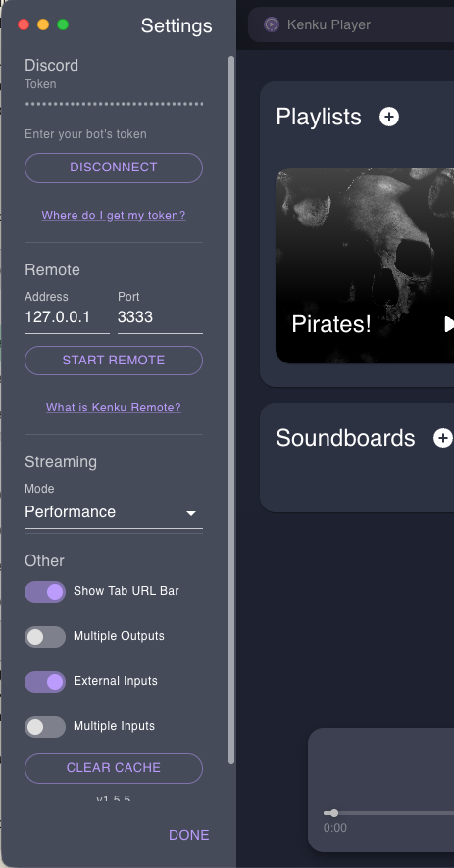Select the Kenku Player tab

tap(351, 24)
